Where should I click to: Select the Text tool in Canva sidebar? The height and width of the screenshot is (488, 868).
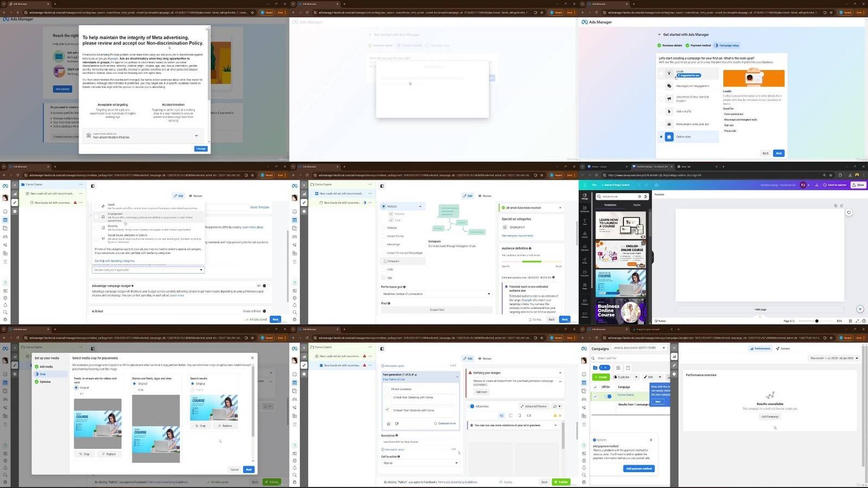pos(584,222)
